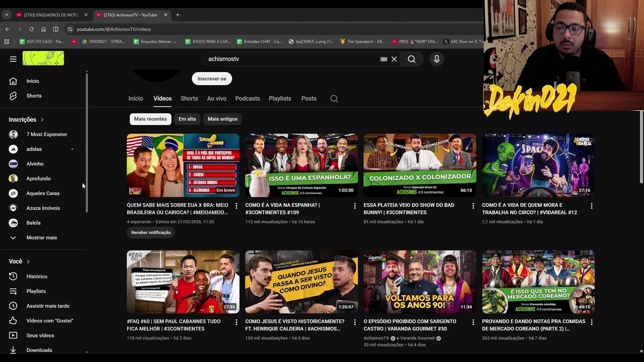Open the Ao vivo channel tab
Viewport: 644px width, 362px height.
point(217,99)
